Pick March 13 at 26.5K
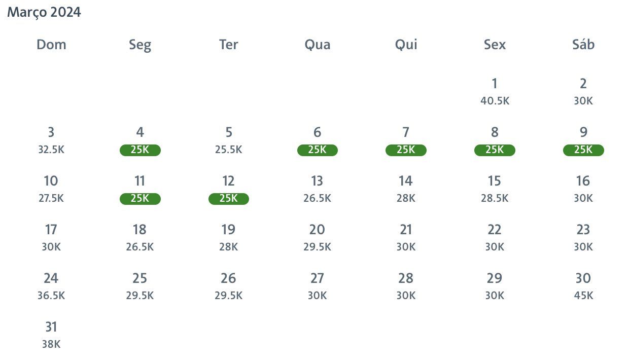The width and height of the screenshot is (629, 364). (318, 189)
